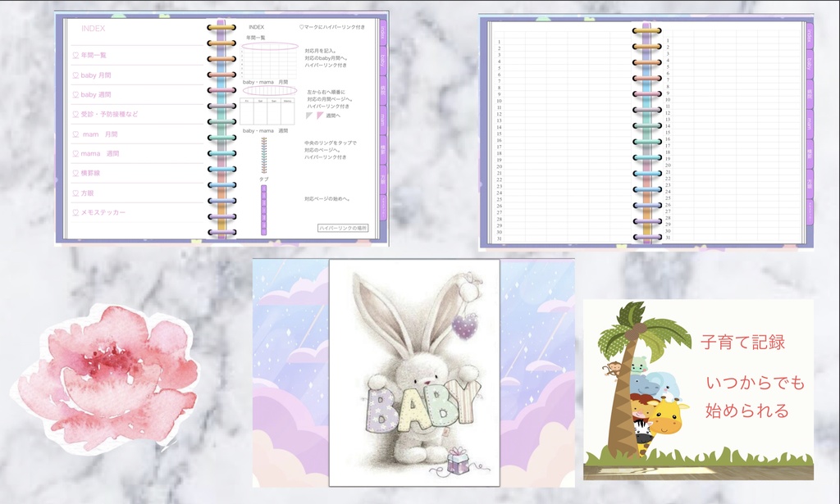Click the 対応ページの始めへ。 text
The image size is (840, 504).
(x=327, y=198)
